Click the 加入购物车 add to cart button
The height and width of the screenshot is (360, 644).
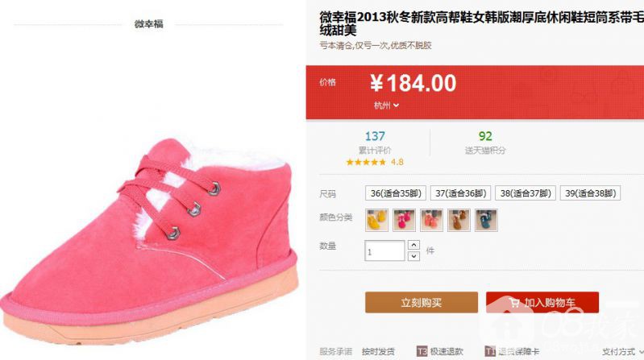pos(542,303)
